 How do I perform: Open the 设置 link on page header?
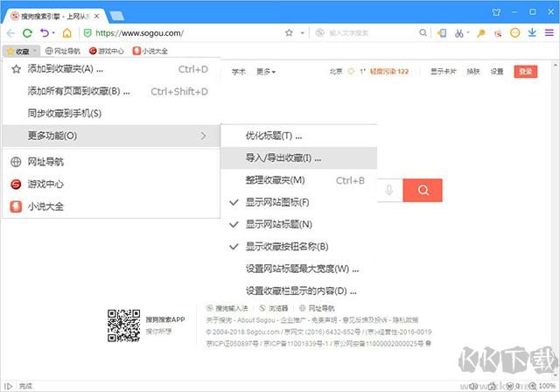[x=497, y=72]
